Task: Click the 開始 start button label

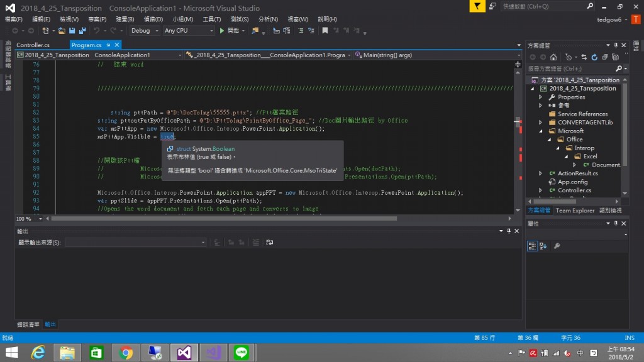Action: 233,30
